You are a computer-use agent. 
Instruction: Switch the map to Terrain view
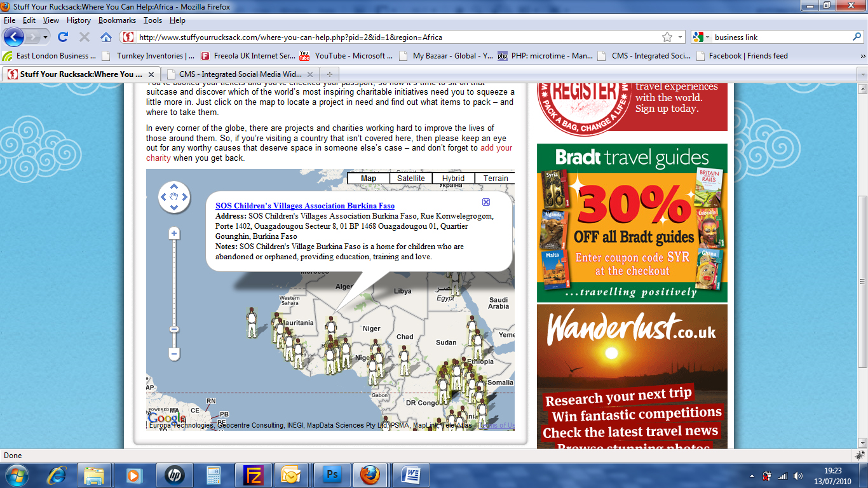click(495, 179)
